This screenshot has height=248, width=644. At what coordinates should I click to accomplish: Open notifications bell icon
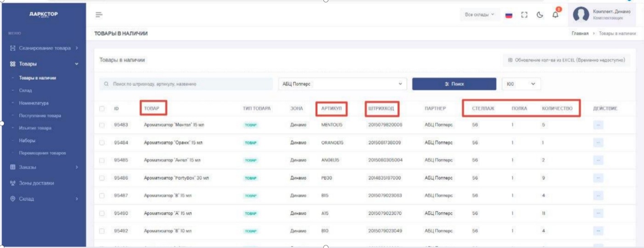tap(556, 15)
